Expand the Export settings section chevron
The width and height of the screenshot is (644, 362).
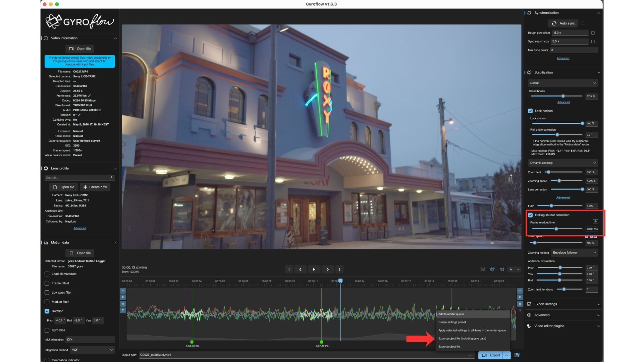pyautogui.click(x=599, y=304)
